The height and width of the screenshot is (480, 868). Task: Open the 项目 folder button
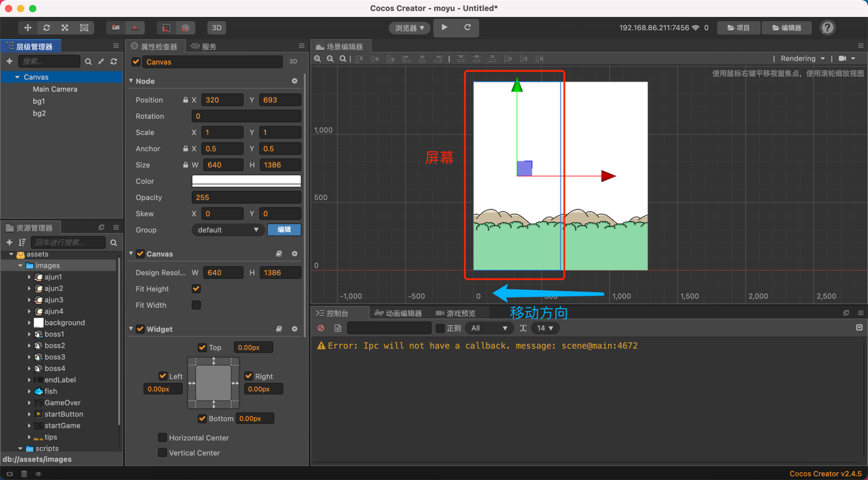coord(738,28)
